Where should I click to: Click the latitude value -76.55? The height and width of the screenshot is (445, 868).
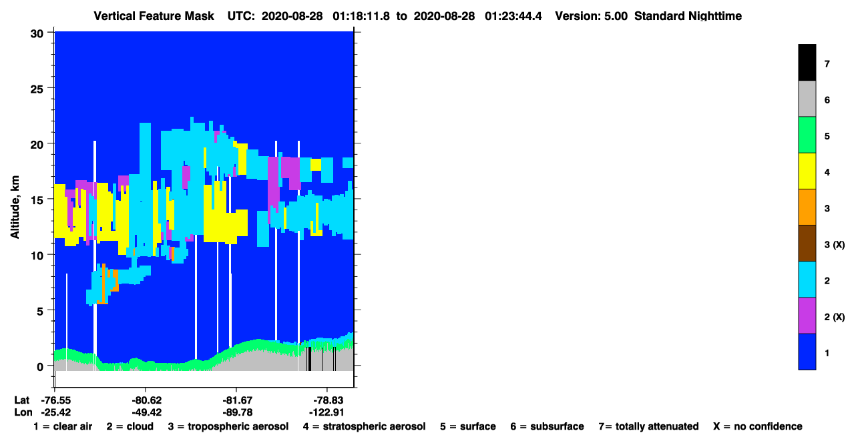click(55, 400)
